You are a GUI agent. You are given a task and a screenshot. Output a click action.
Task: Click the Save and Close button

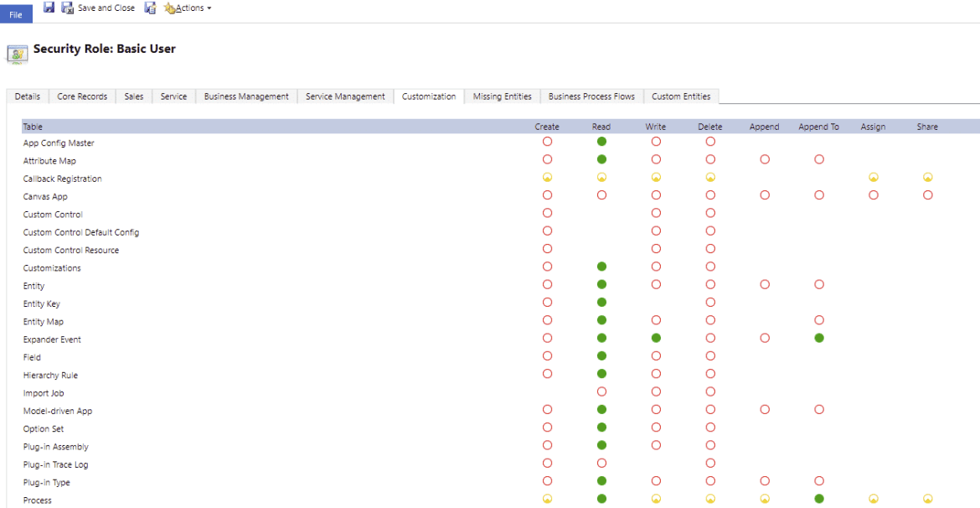(98, 8)
